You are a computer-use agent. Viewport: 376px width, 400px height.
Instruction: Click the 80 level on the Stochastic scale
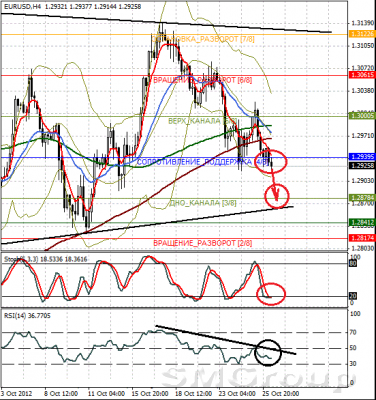tap(353, 264)
